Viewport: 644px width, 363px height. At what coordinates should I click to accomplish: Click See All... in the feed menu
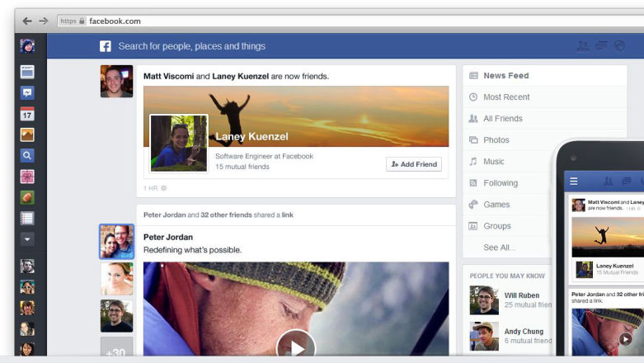(499, 247)
